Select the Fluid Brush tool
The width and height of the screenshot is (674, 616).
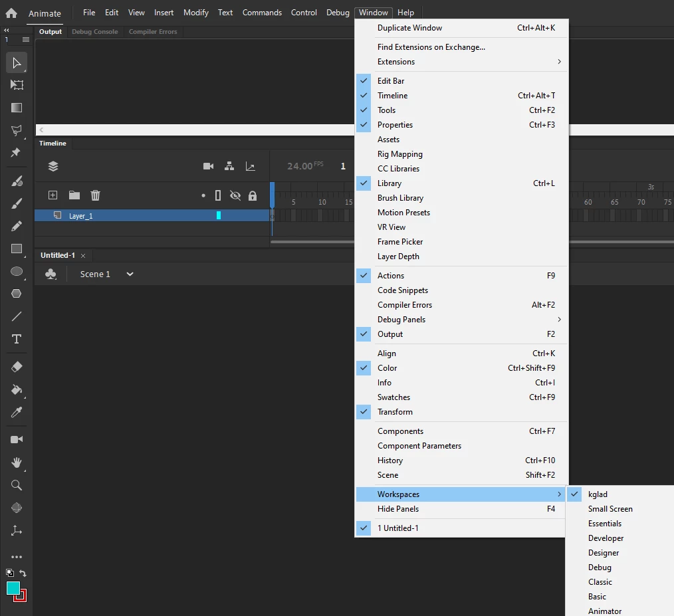17,181
